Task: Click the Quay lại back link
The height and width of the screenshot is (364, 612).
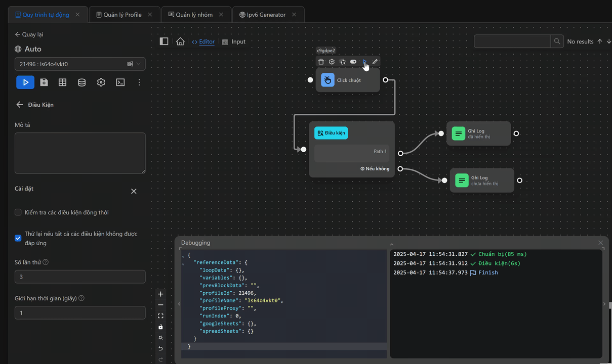Action: coord(32,34)
